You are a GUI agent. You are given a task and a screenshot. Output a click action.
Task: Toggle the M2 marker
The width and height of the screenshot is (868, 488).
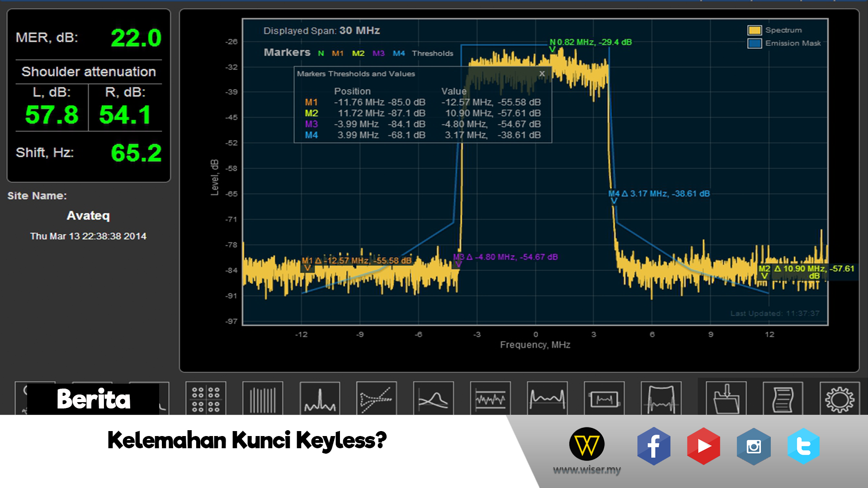[358, 53]
